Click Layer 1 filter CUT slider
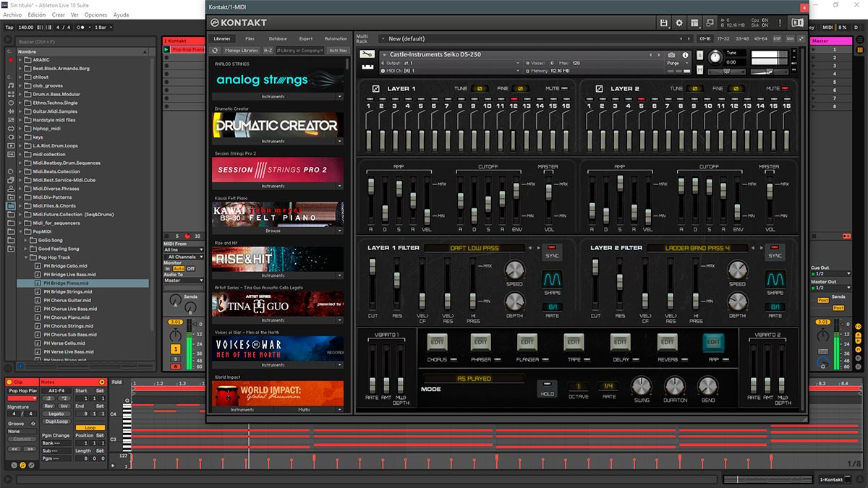Viewport: 868px width, 488px height. coord(373,268)
